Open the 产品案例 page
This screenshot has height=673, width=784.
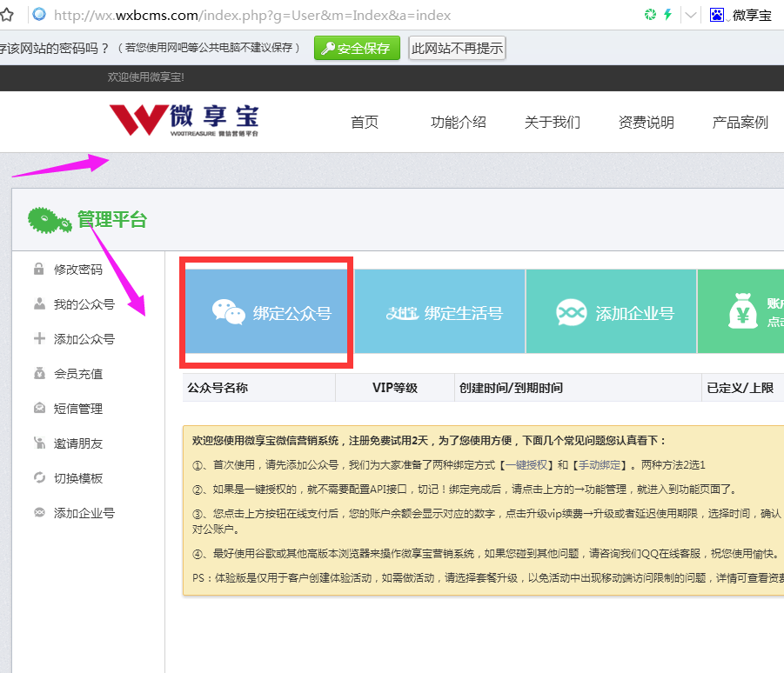pyautogui.click(x=738, y=122)
